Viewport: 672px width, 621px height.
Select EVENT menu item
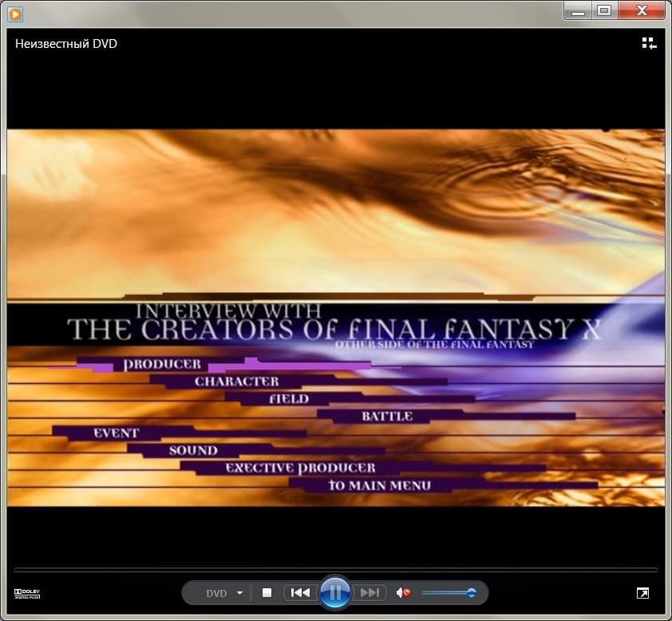[x=117, y=433]
